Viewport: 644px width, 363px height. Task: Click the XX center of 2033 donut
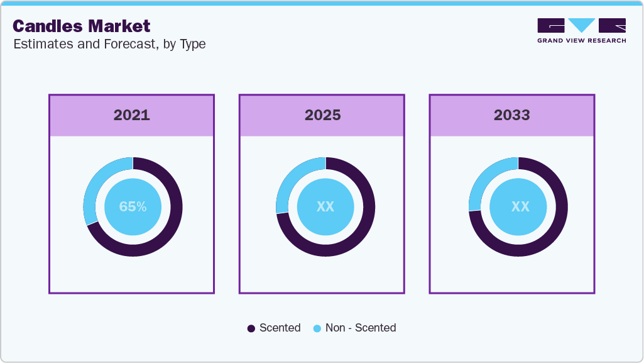coord(520,206)
